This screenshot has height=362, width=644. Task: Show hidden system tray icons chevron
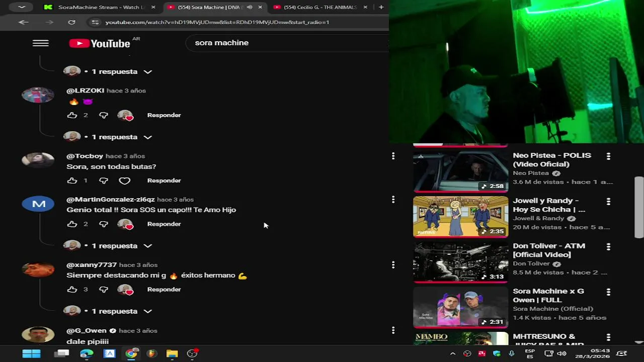point(452,353)
